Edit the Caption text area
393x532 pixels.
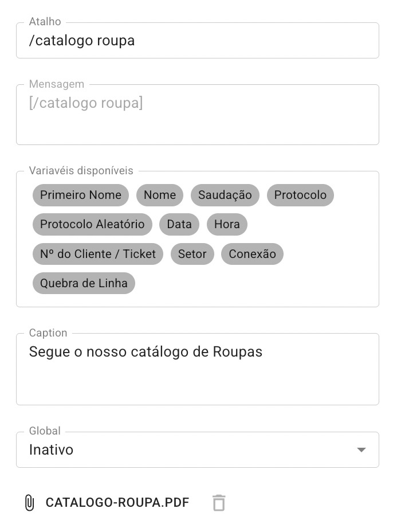tap(197, 369)
